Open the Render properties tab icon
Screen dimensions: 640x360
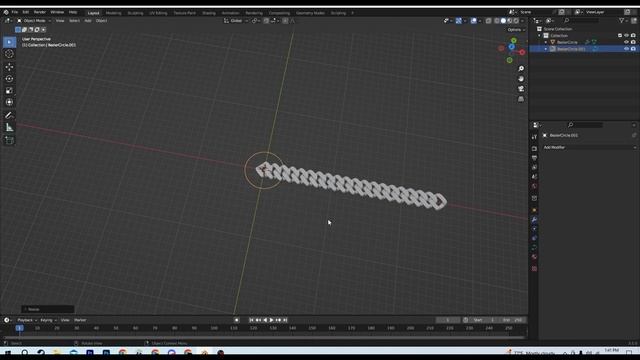(x=534, y=149)
